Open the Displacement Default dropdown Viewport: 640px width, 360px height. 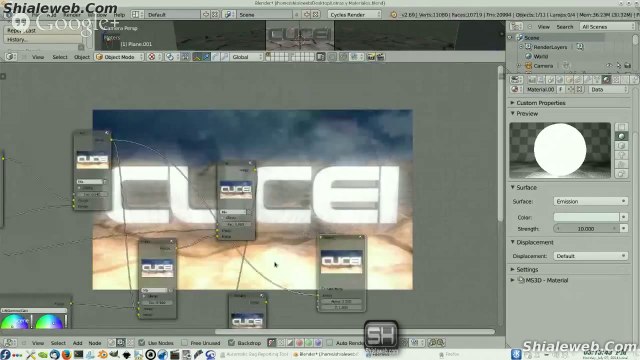590,256
